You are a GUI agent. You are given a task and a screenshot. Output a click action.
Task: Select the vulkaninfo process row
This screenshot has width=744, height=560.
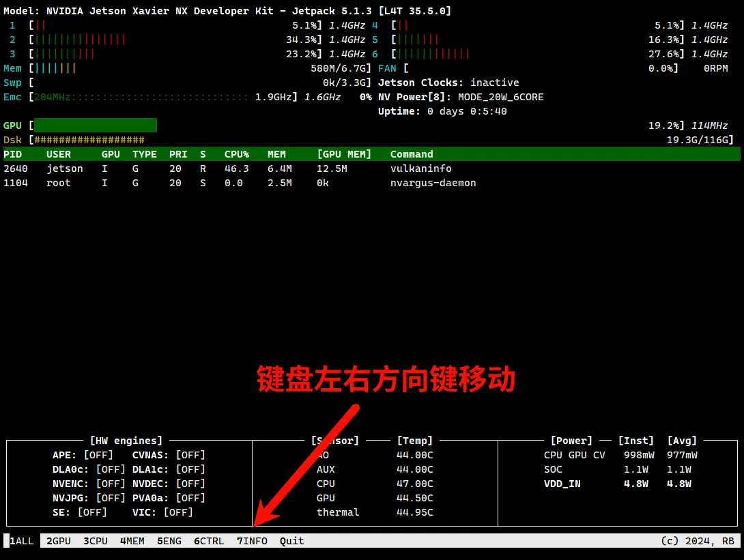pos(371,168)
